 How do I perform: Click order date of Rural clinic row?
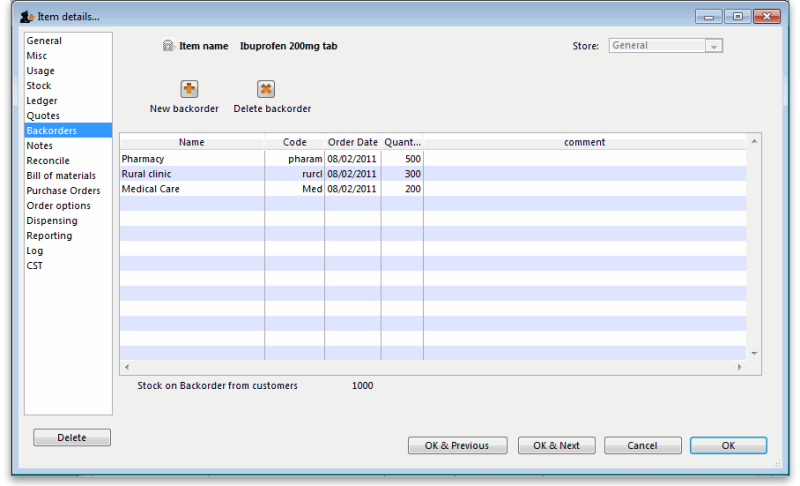(353, 174)
